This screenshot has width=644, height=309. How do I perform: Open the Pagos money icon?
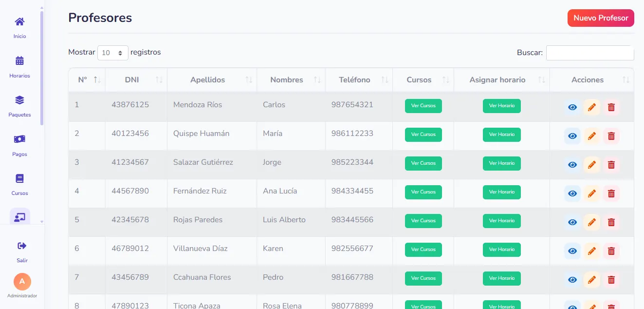point(19,139)
